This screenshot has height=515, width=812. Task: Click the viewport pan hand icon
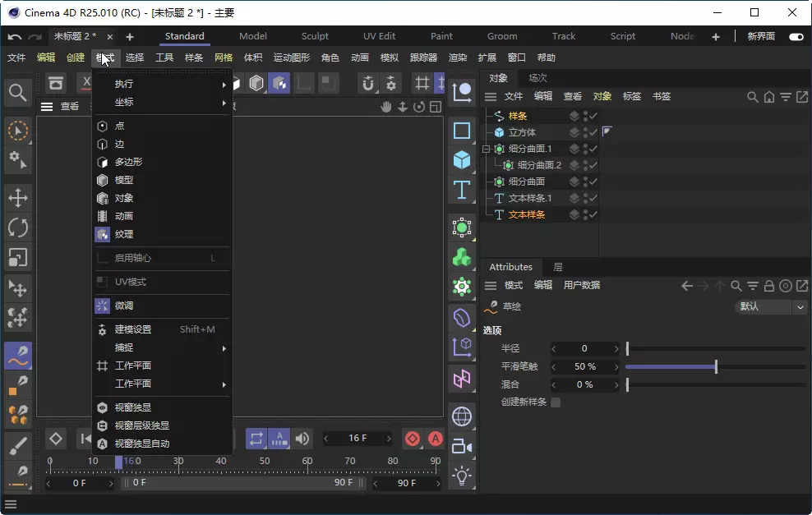tap(385, 107)
